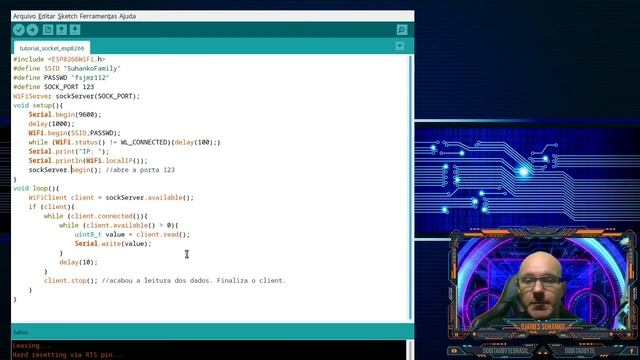The height and width of the screenshot is (360, 640).
Task: Click the '//abre a porta 123' comment
Action: tap(140, 170)
